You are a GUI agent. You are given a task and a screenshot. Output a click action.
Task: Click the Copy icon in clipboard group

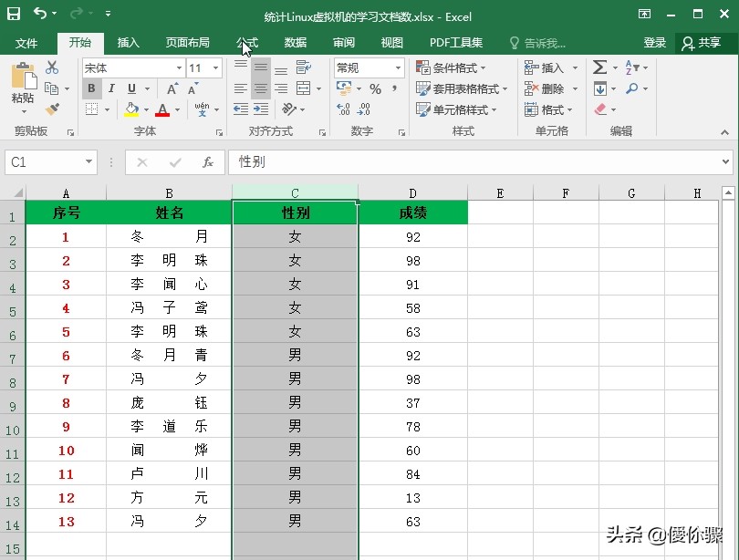51,88
